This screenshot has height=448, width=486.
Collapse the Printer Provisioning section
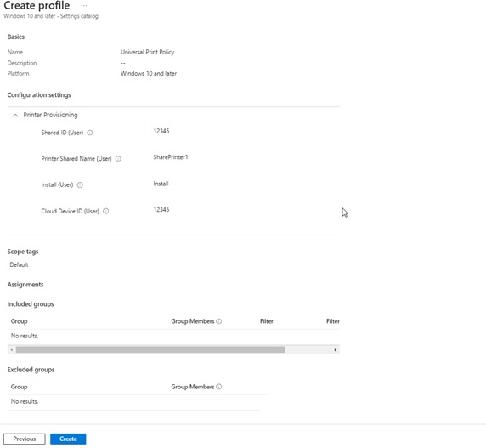(x=15, y=116)
